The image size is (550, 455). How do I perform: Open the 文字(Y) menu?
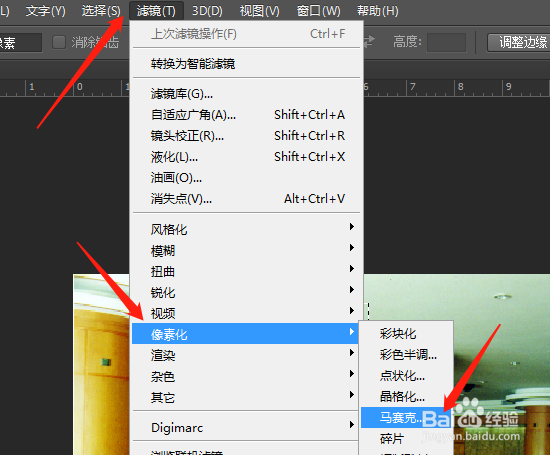click(46, 11)
